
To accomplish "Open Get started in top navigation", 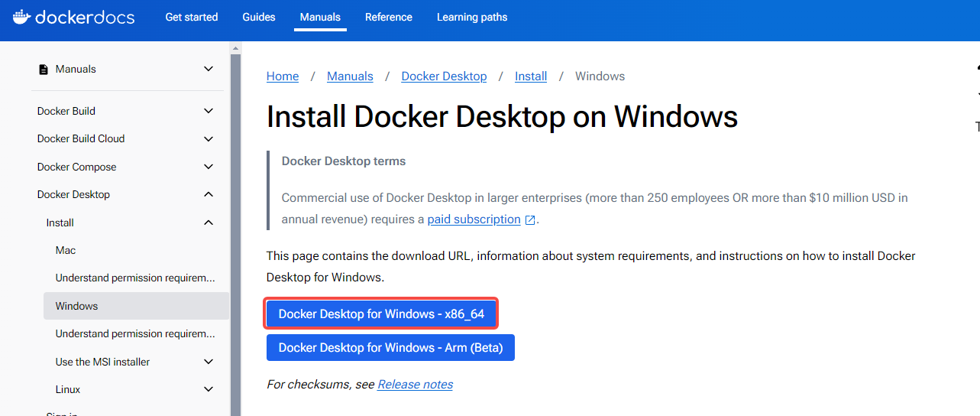I will coord(192,17).
